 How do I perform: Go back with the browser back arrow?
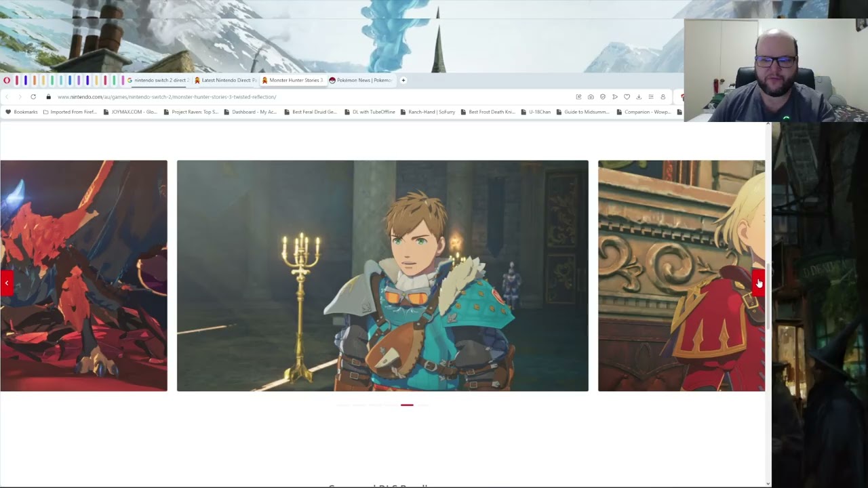(x=7, y=97)
